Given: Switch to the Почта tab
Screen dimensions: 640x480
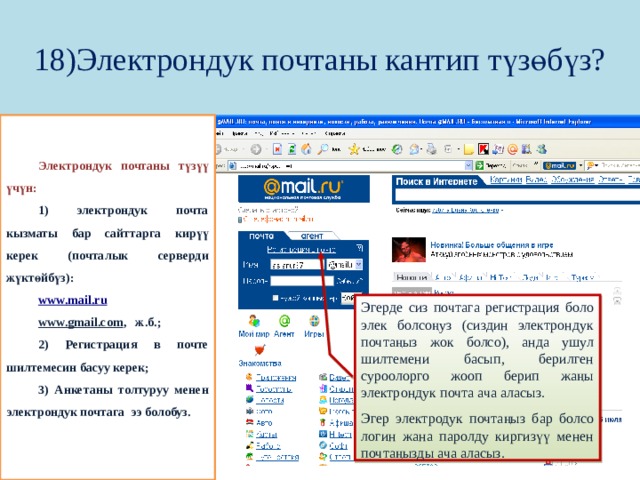Looking at the screenshot, I should [x=262, y=236].
